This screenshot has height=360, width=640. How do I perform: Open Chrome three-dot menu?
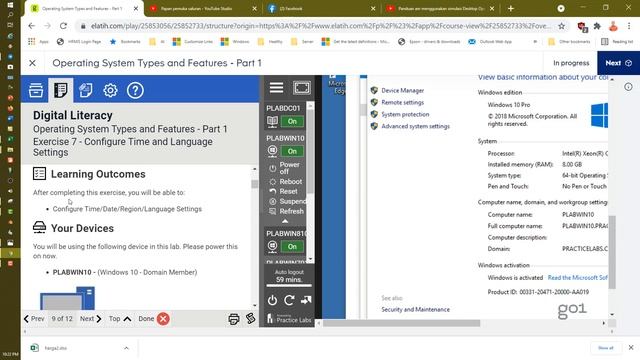629,26
